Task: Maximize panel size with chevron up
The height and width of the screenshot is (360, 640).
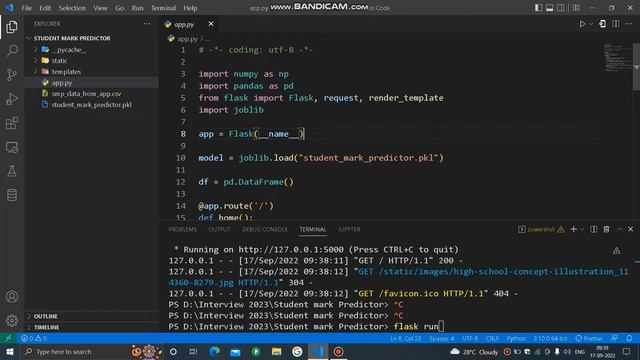Action: [x=620, y=229]
